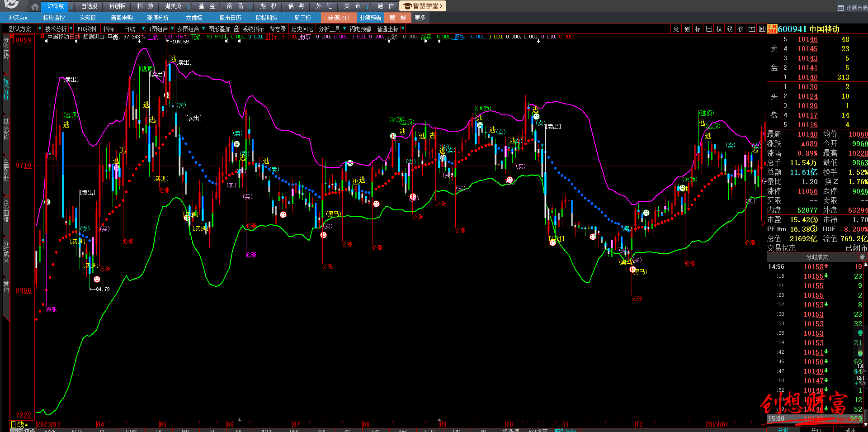Click the 还原布局 restore layout button

[853, 8]
